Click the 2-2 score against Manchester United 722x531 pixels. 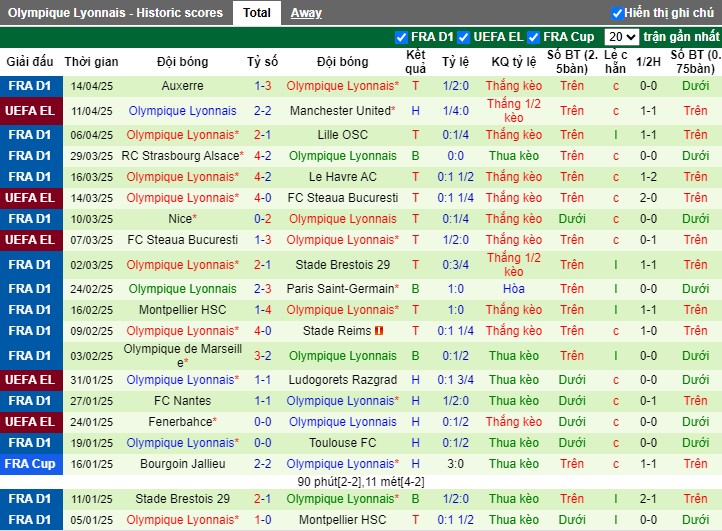click(x=262, y=111)
